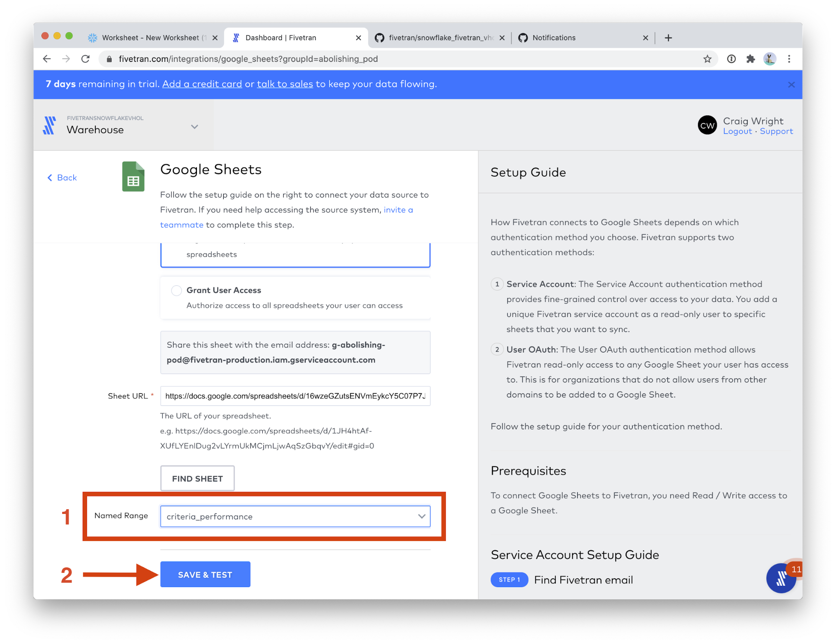Click the CW user avatar circle
836x644 pixels.
707,125
